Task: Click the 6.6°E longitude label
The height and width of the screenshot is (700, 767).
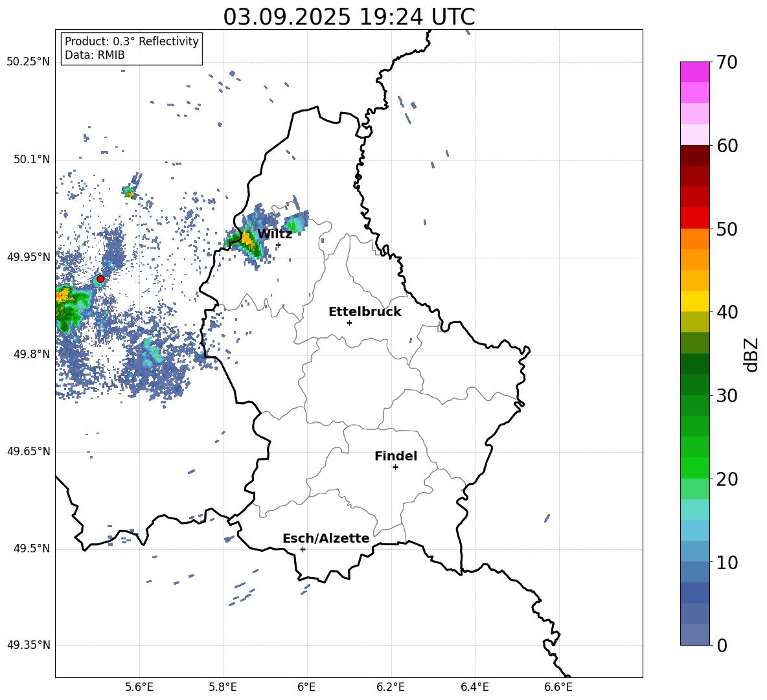Action: coord(558,687)
